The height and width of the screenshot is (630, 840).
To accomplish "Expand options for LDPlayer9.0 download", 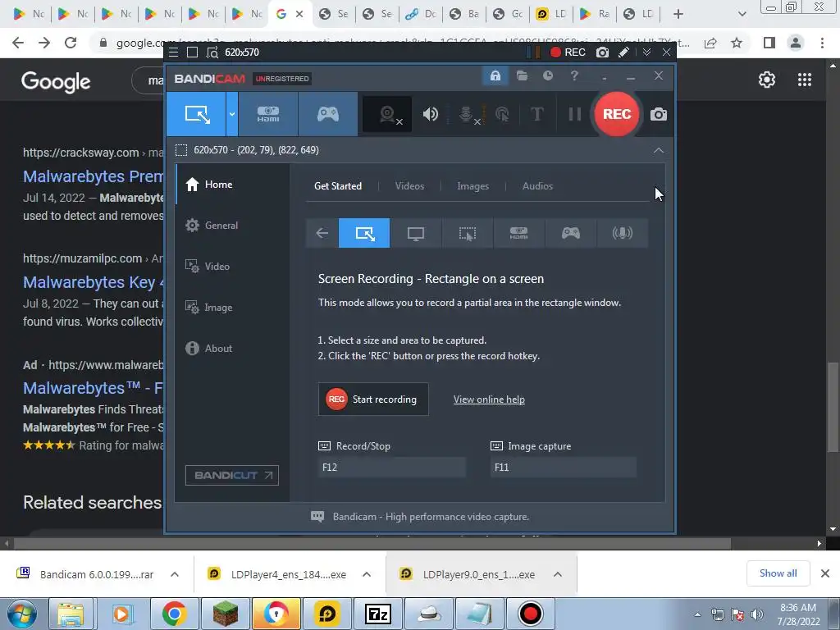I will [x=558, y=574].
